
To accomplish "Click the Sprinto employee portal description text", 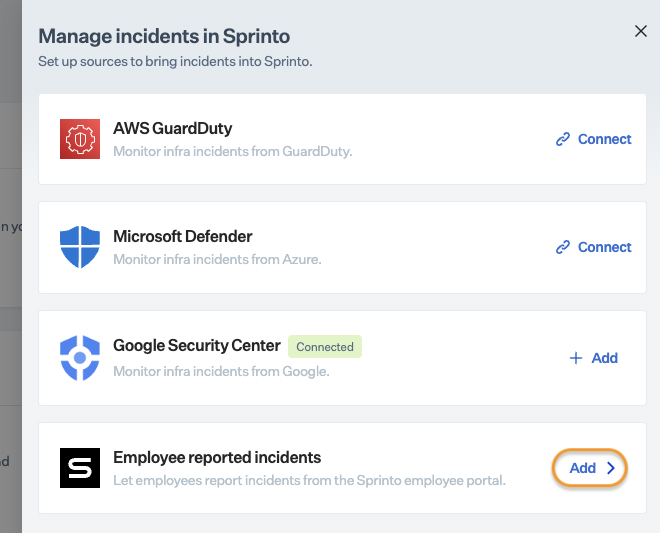I will pos(309,480).
